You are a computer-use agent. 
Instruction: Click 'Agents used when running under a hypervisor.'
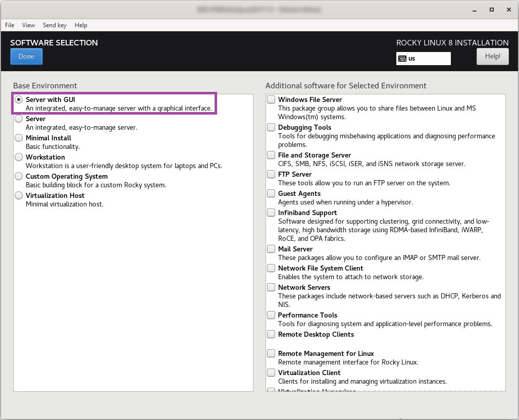tap(345, 202)
